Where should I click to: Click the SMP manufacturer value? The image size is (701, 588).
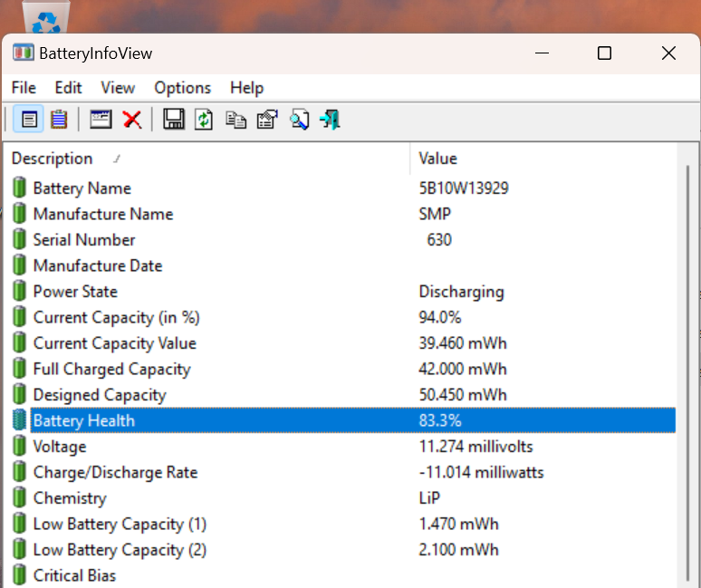click(435, 214)
